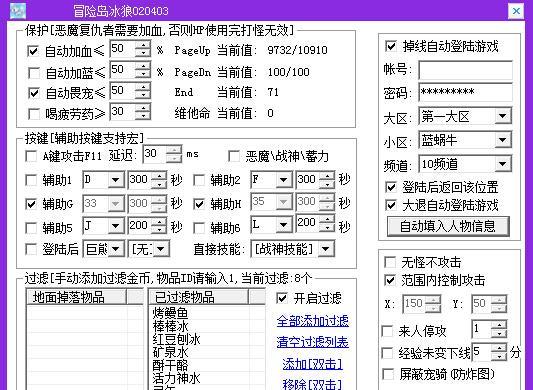The image size is (533, 390).
Task: Increase the 自动加血 percentage spinner
Action: coord(143,45)
